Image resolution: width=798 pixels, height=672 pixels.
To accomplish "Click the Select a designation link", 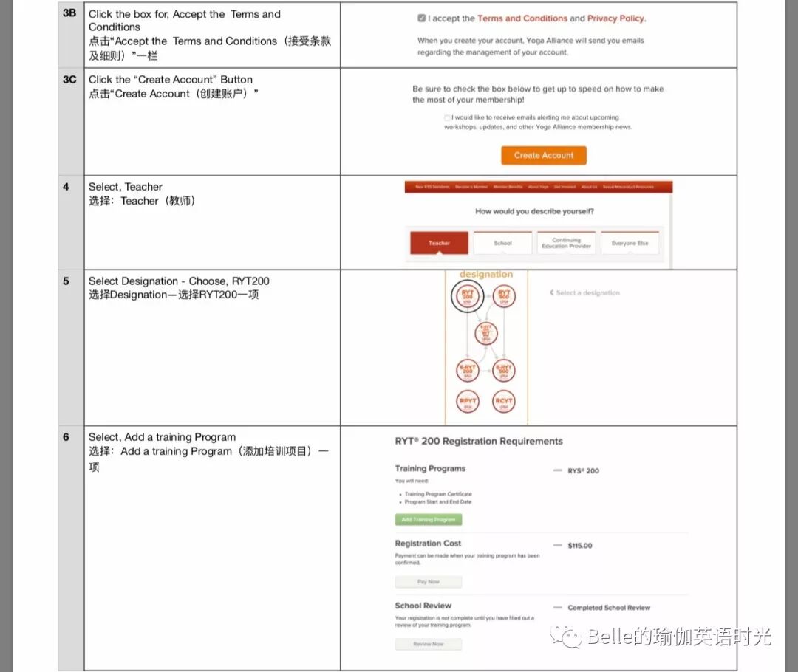I will coord(588,293).
